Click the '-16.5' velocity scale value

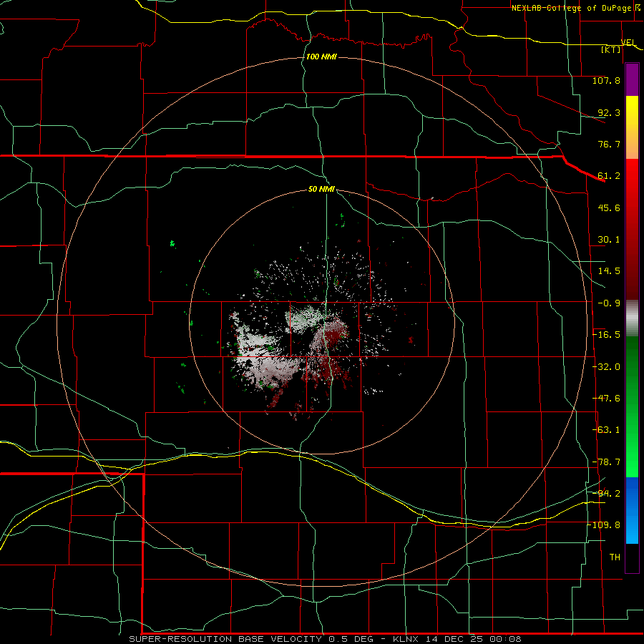point(606,335)
